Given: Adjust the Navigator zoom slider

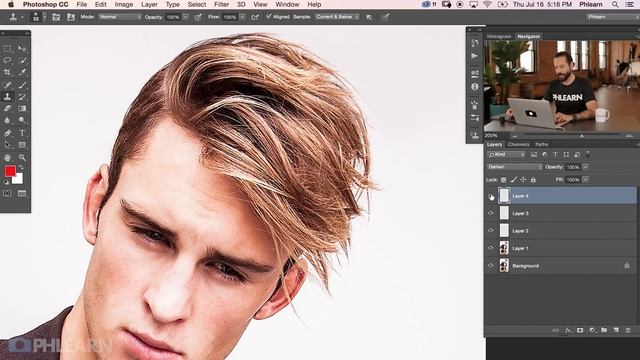Looking at the screenshot, I should (x=582, y=136).
